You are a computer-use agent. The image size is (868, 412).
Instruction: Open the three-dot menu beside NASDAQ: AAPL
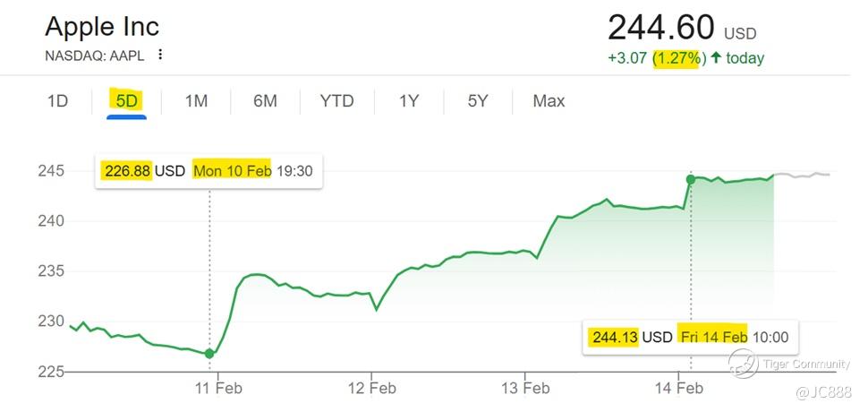coord(160,55)
